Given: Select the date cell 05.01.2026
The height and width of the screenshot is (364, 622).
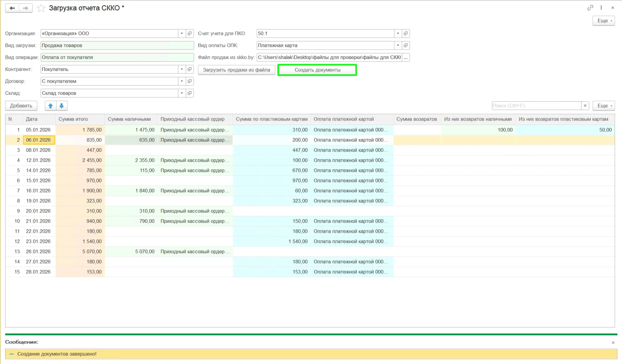Looking at the screenshot, I should (39, 130).
